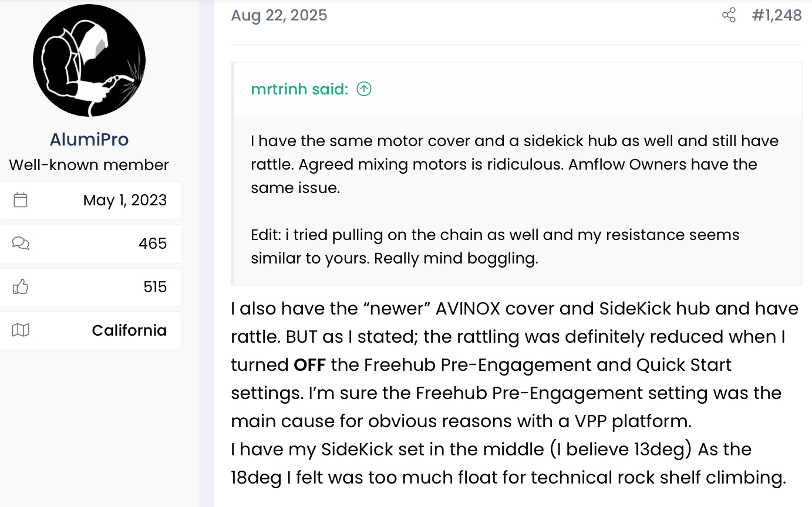
Task: Click the "mrtrinh said:" quote header
Action: 299,89
